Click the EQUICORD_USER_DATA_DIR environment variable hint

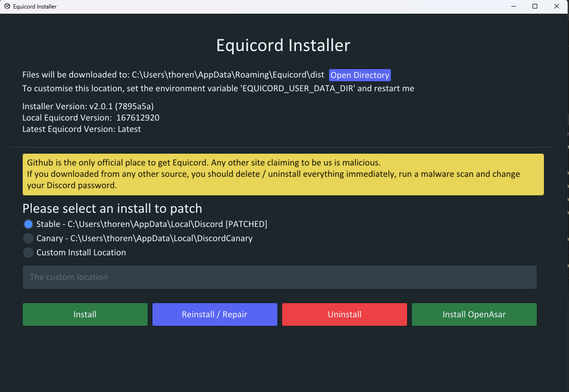coord(218,88)
